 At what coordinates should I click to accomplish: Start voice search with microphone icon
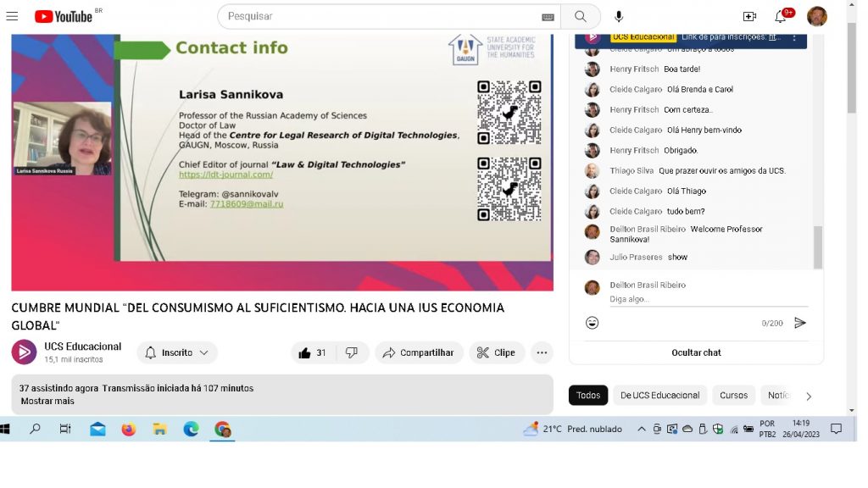619,16
